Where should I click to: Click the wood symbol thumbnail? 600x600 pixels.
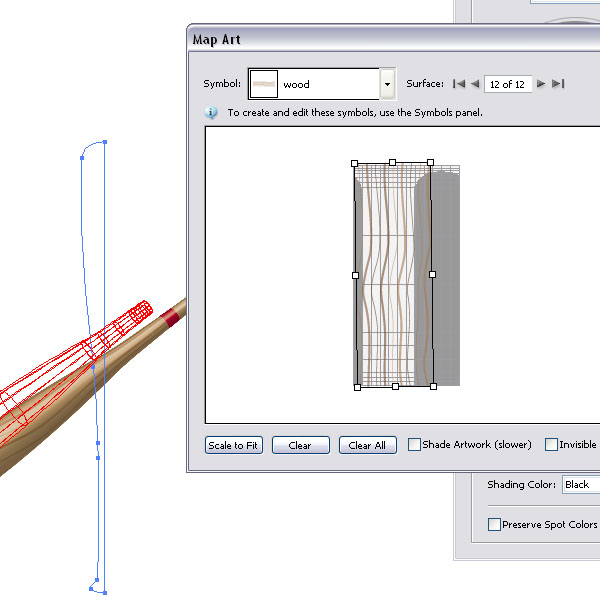pyautogui.click(x=264, y=84)
